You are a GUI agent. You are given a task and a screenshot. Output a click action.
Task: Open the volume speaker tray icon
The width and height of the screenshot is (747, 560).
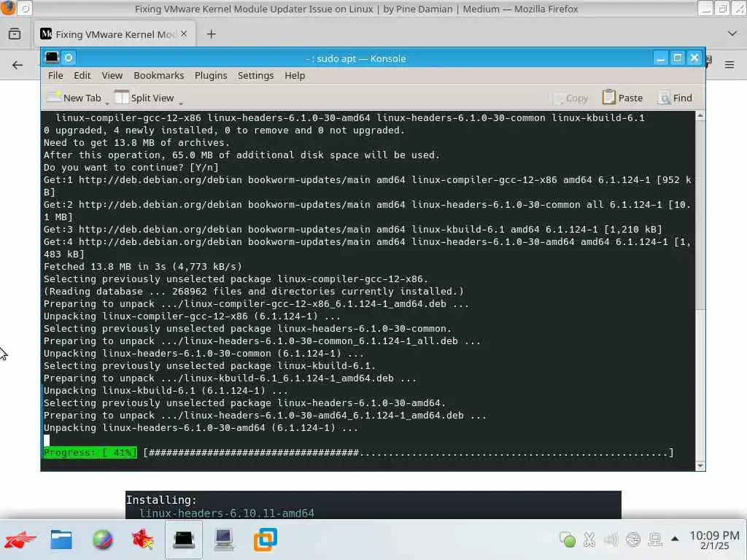pyautogui.click(x=611, y=539)
